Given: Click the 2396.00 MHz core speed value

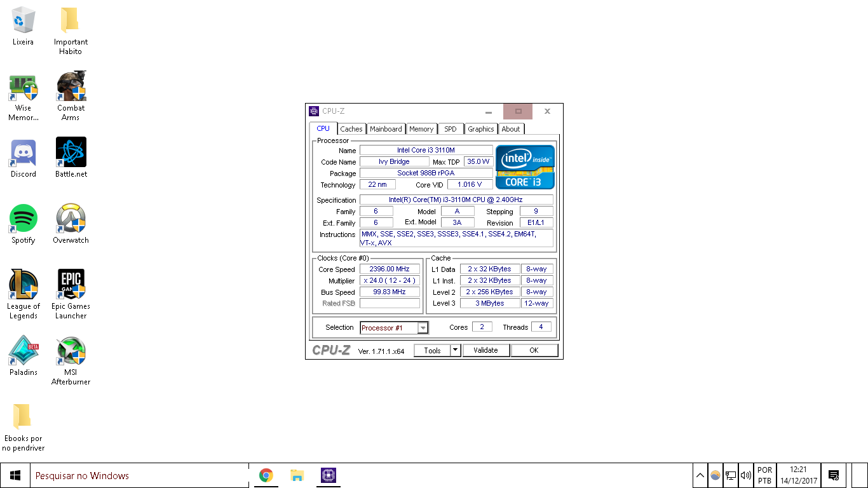Looking at the screenshot, I should [x=390, y=269].
